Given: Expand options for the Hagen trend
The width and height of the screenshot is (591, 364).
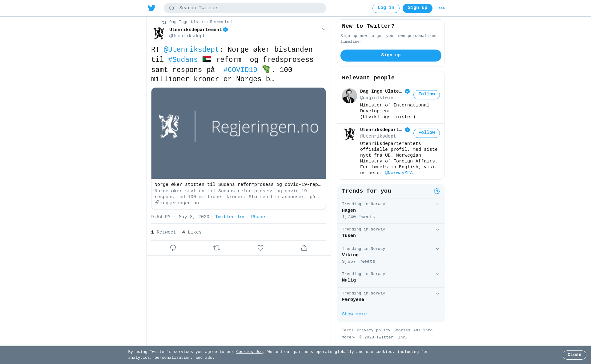Looking at the screenshot, I should [x=437, y=204].
